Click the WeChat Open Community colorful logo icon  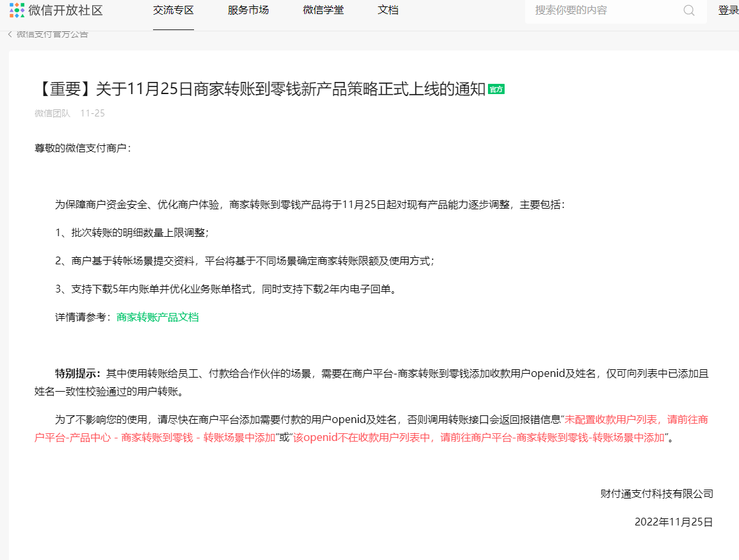(x=17, y=10)
